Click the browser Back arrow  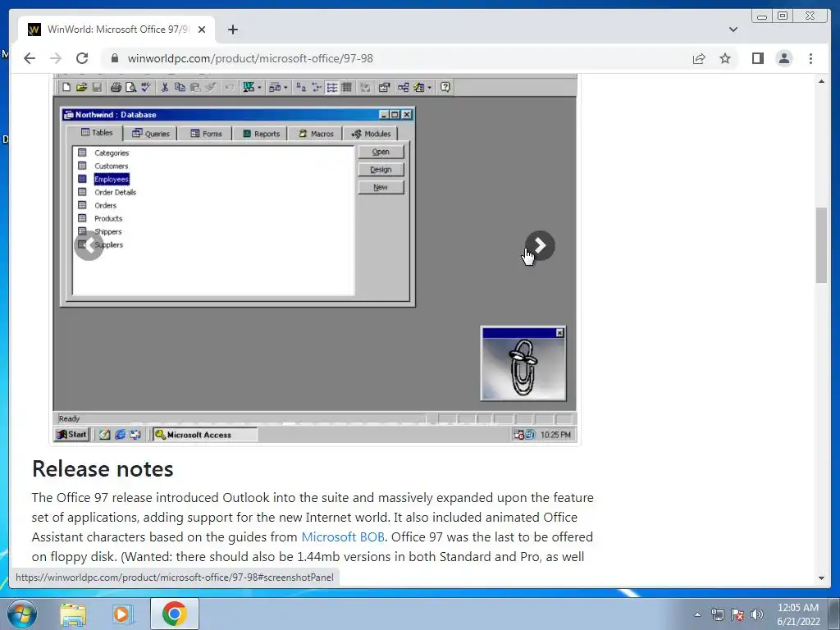tap(30, 58)
